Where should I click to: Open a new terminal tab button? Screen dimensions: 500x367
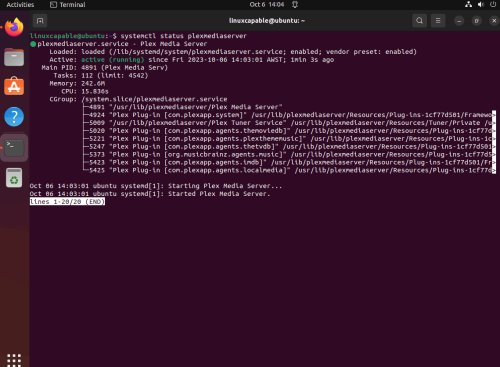point(40,21)
